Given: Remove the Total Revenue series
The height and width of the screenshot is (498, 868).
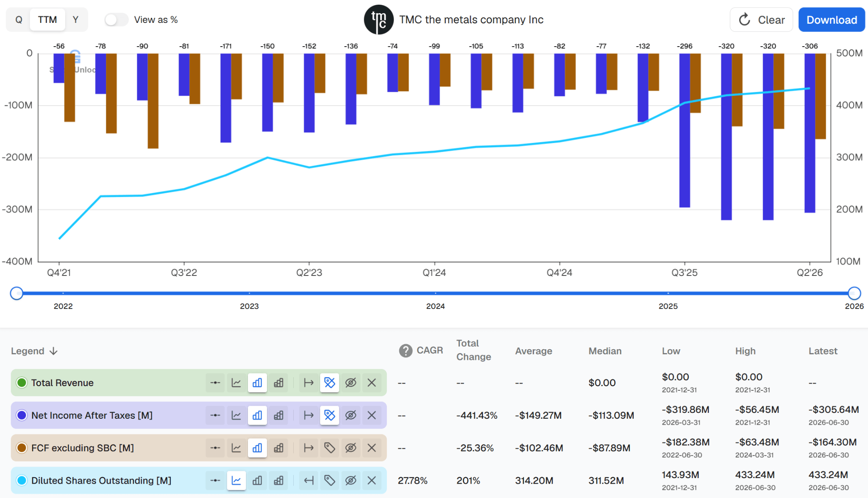Looking at the screenshot, I should tap(372, 383).
